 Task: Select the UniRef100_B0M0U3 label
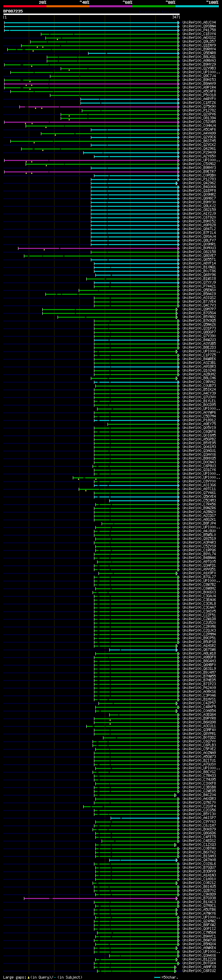click(199, 248)
